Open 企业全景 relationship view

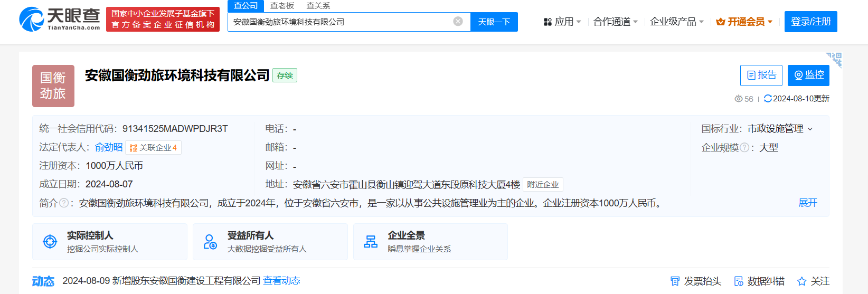click(x=430, y=242)
